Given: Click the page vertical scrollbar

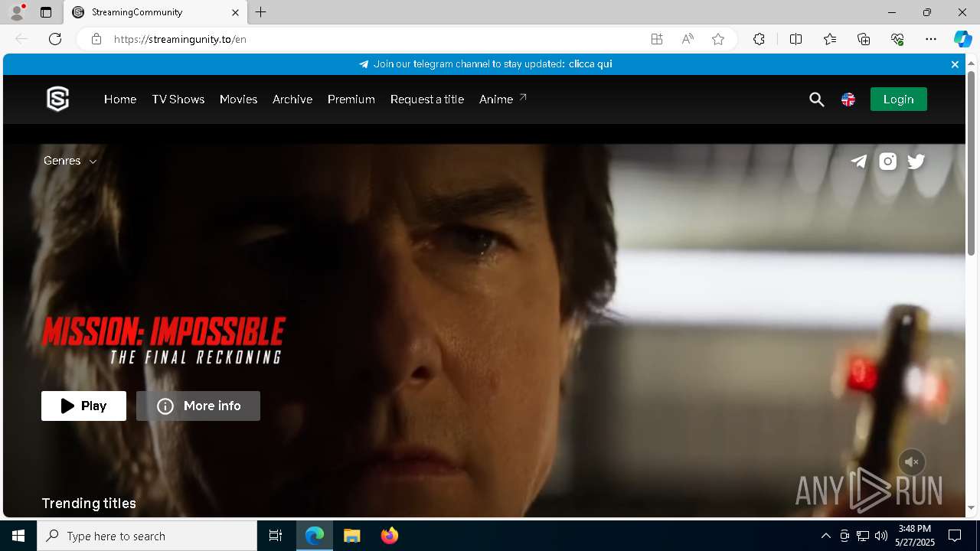Looking at the screenshot, I should point(971,163).
